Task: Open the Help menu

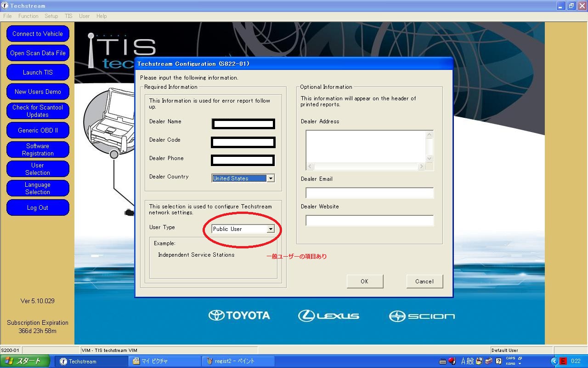Action: coord(102,16)
